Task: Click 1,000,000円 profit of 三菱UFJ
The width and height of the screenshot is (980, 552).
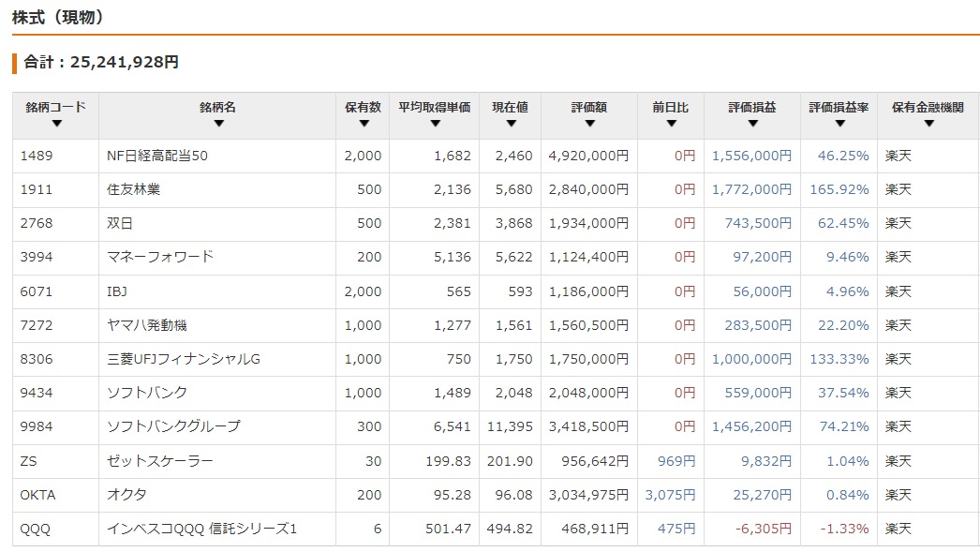Action: pos(752,359)
